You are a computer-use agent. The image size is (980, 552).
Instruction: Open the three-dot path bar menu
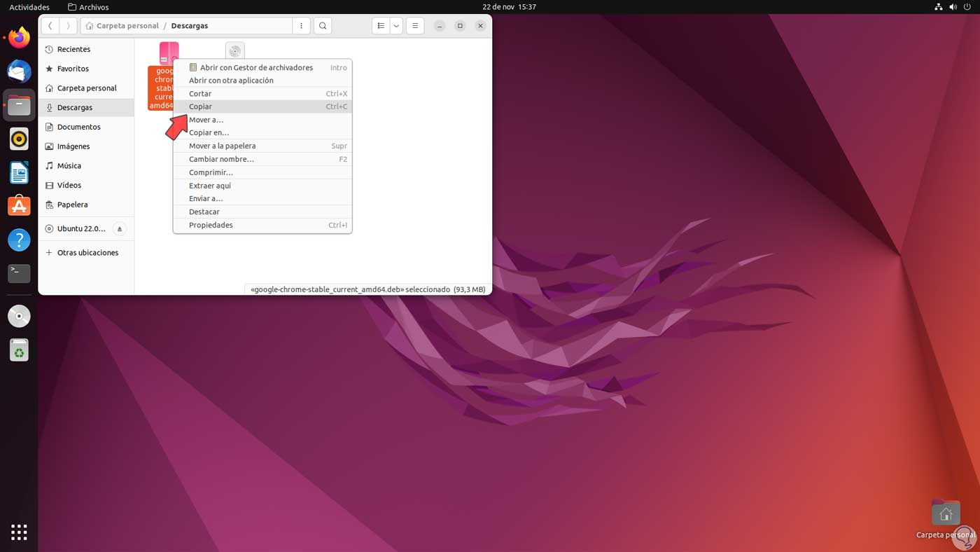(x=301, y=25)
